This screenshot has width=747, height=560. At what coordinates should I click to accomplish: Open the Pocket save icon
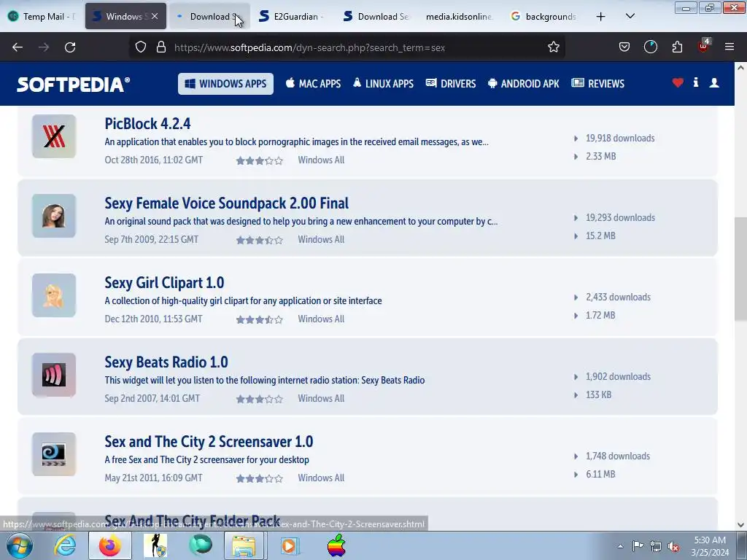point(624,47)
